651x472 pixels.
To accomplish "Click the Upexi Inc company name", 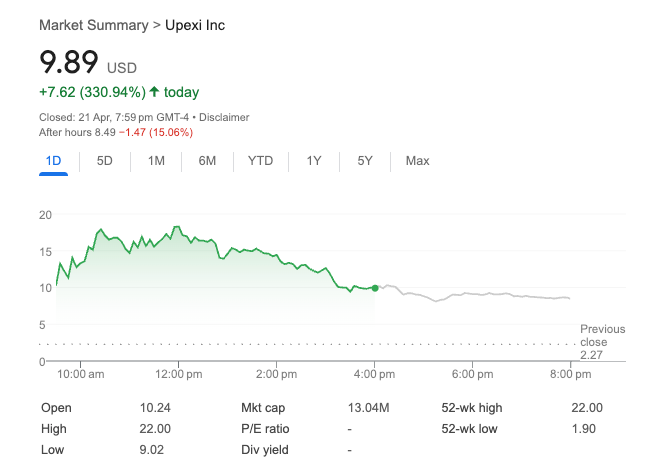I will click(x=195, y=25).
